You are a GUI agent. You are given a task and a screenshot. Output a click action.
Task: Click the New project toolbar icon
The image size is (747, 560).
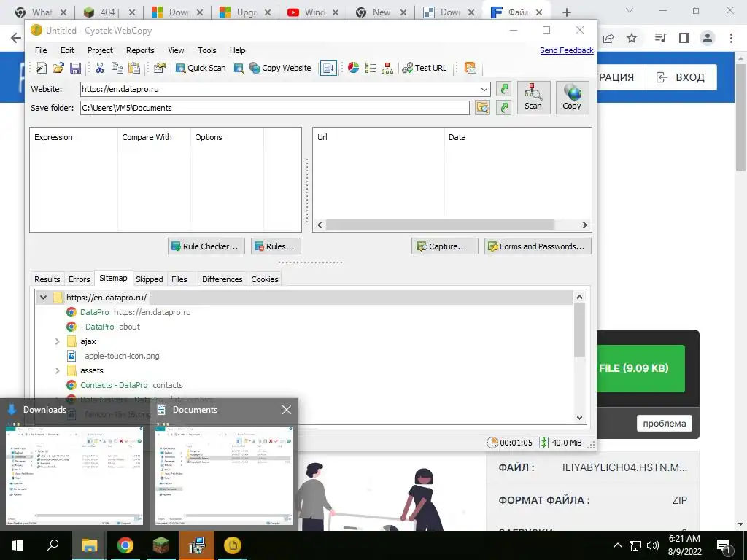42,68
